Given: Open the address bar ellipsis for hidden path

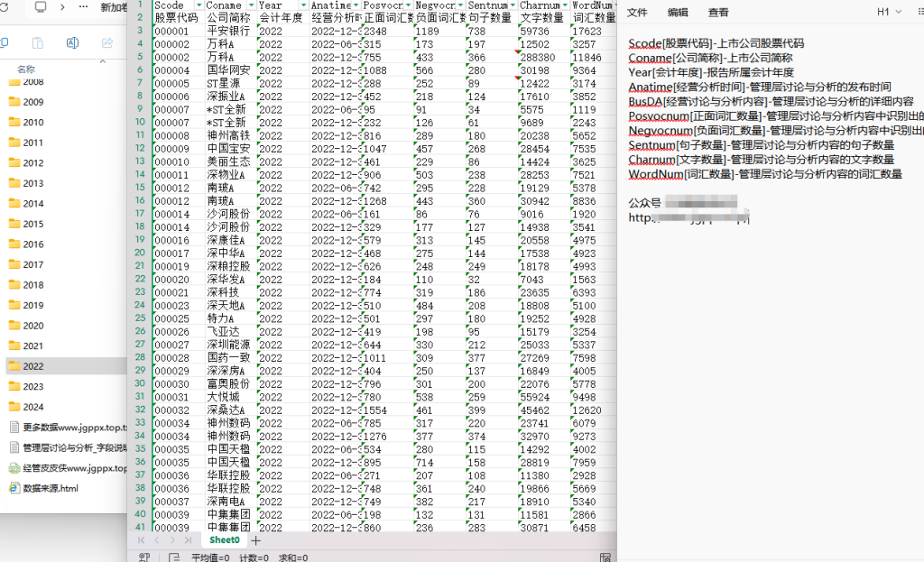Looking at the screenshot, I should pos(83,7).
